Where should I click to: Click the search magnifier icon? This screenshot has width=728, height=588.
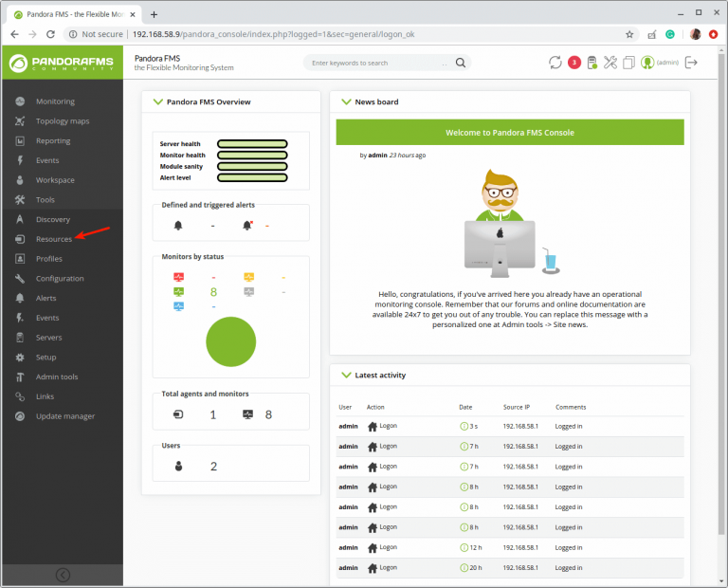[x=461, y=63]
